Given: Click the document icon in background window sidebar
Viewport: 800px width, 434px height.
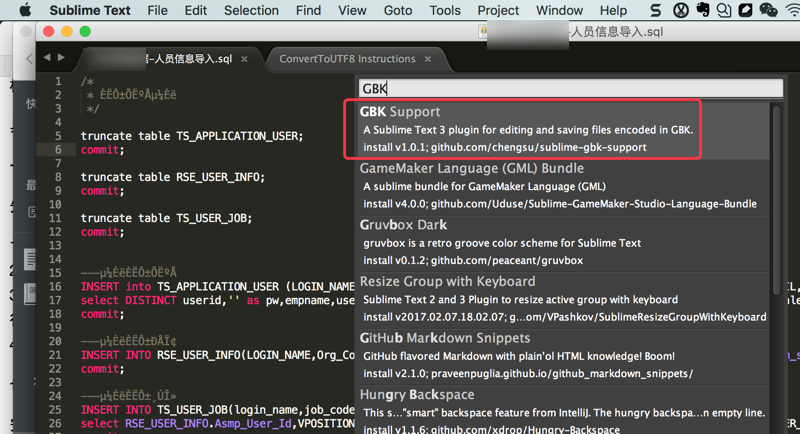Looking at the screenshot, I should [30, 260].
